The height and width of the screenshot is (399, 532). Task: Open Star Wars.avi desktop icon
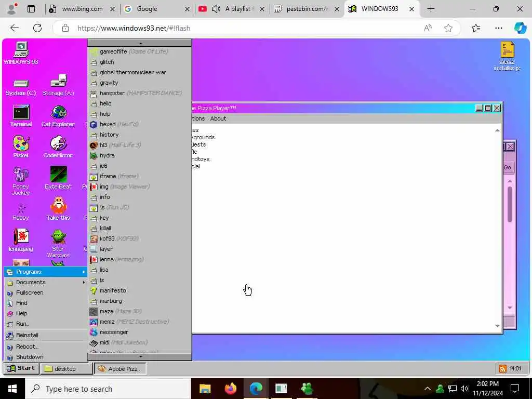click(x=58, y=244)
